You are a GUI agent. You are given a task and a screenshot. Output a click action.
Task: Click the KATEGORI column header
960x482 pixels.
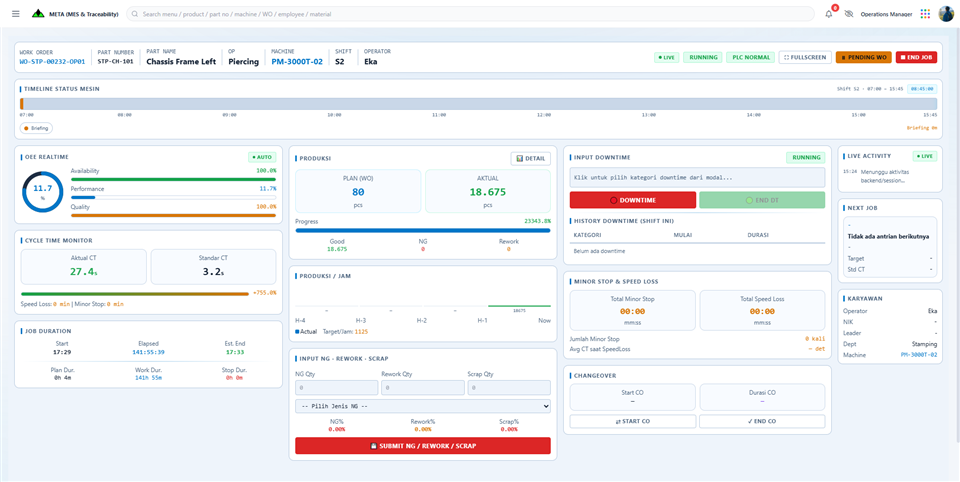(x=587, y=235)
